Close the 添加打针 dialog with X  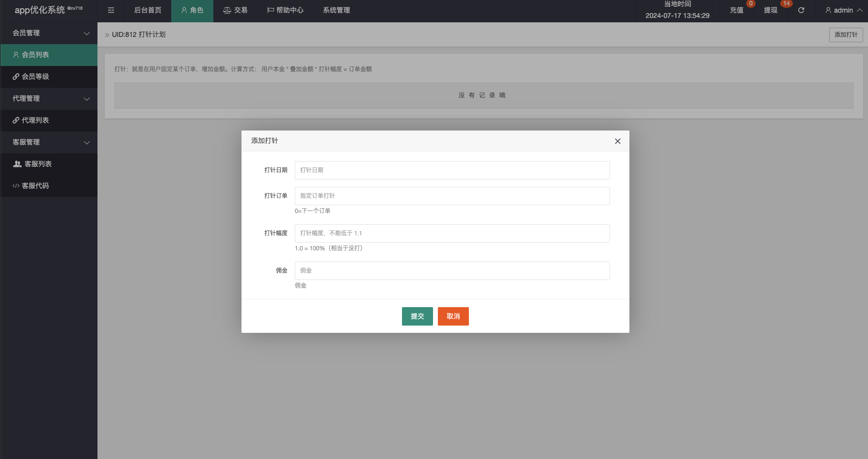point(617,141)
